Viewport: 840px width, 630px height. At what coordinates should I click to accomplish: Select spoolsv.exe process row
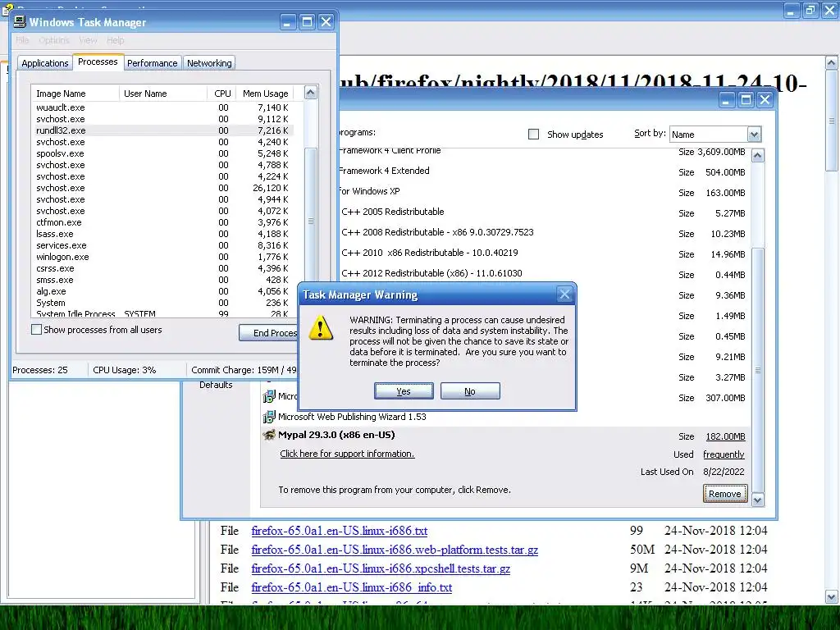[x=162, y=153]
